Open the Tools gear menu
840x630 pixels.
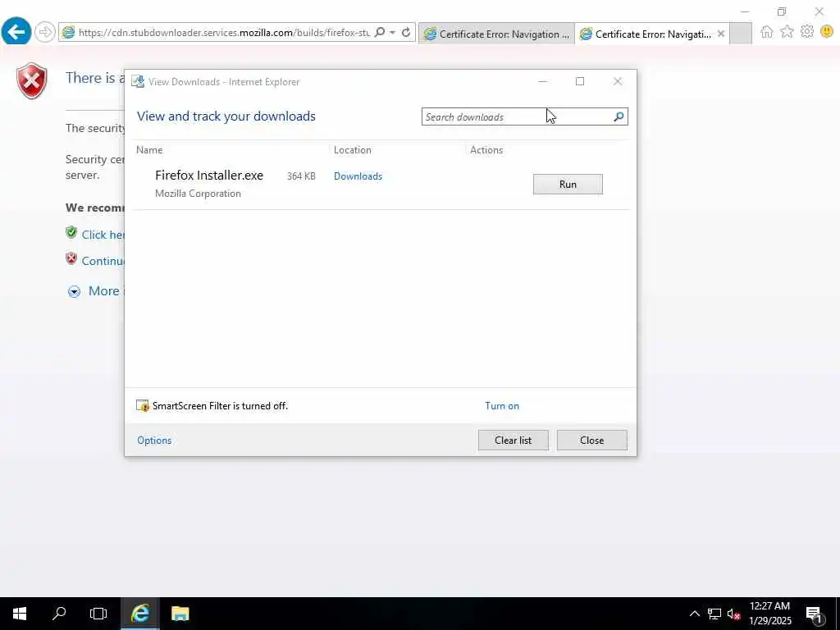point(807,32)
